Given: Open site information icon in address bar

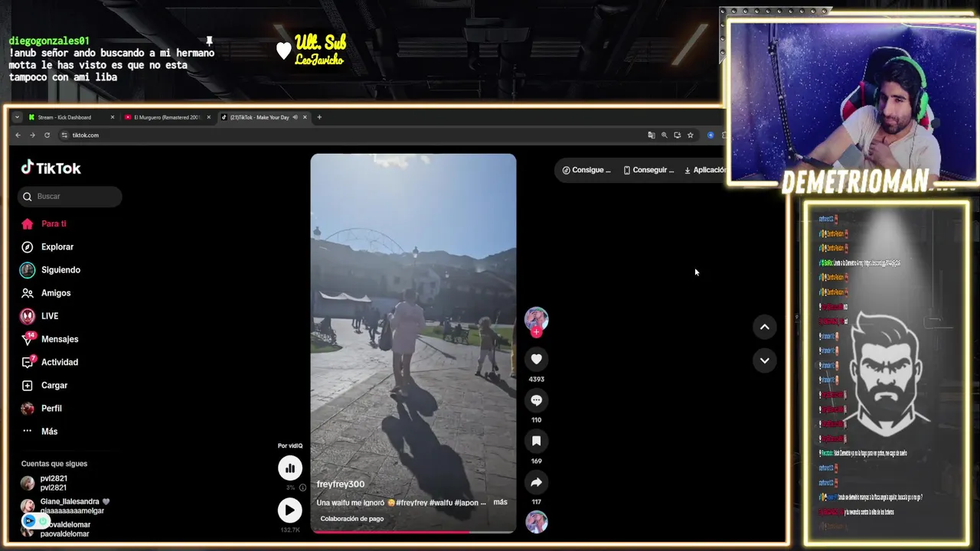Looking at the screenshot, I should 64,135.
